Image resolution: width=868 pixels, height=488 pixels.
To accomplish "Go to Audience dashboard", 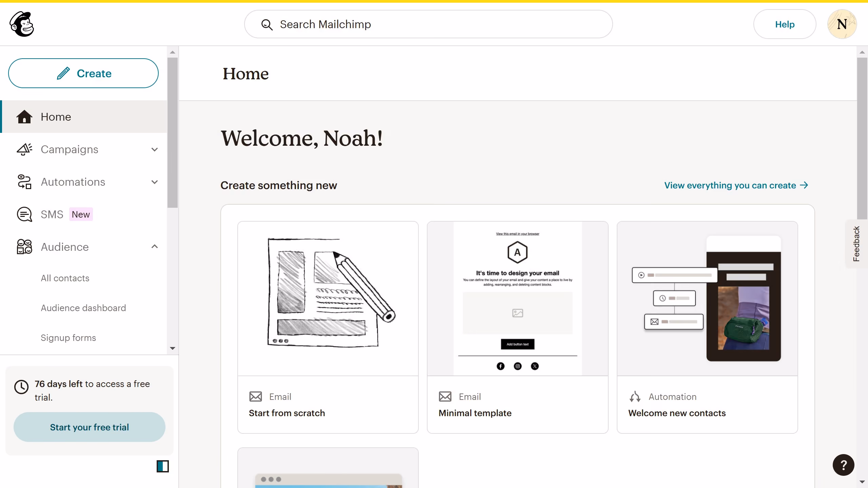I will click(x=83, y=308).
